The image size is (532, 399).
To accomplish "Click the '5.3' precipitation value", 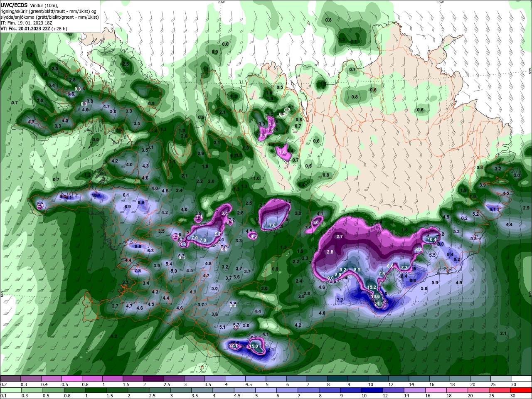I will point(456,232).
